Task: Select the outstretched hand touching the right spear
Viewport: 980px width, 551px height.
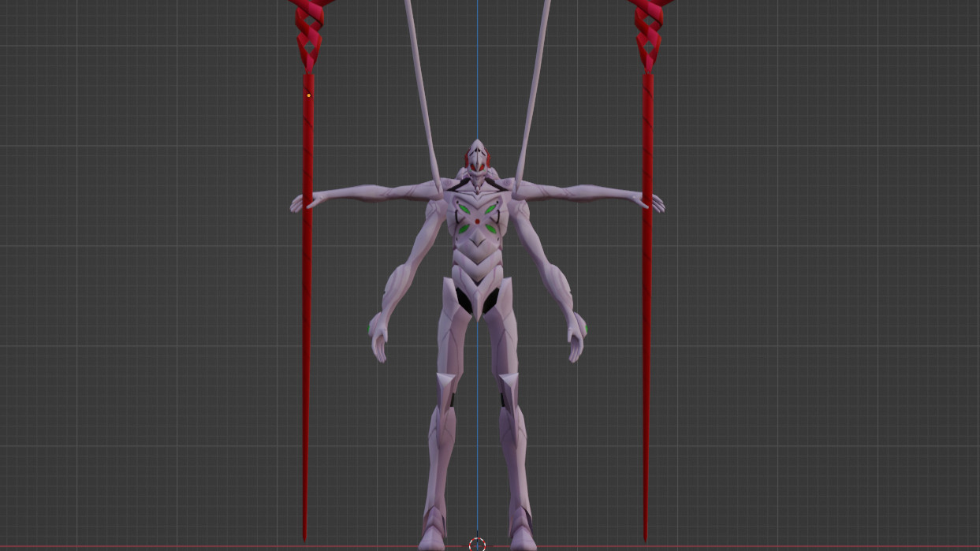Action: tap(655, 203)
